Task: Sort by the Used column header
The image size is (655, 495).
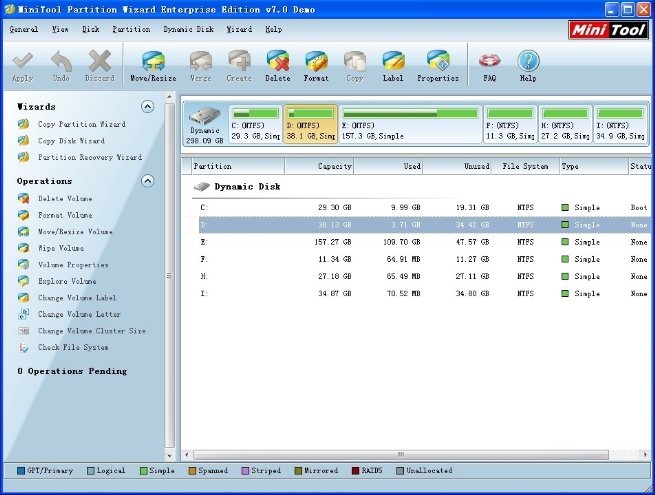Action: click(x=388, y=166)
